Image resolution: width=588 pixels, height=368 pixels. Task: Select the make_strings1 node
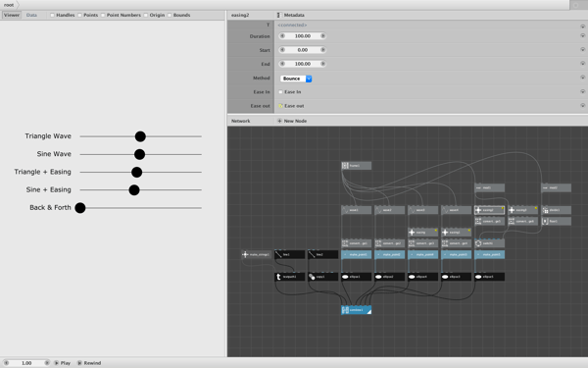pyautogui.click(x=256, y=254)
